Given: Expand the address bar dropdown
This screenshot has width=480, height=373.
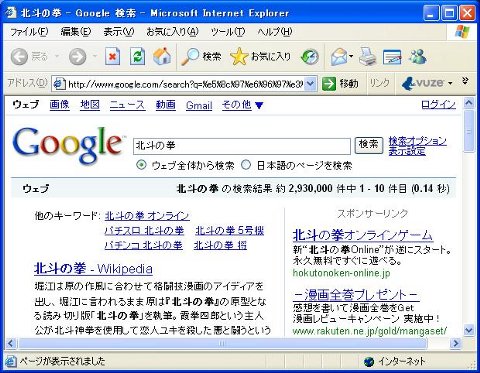Looking at the screenshot, I should [310, 83].
